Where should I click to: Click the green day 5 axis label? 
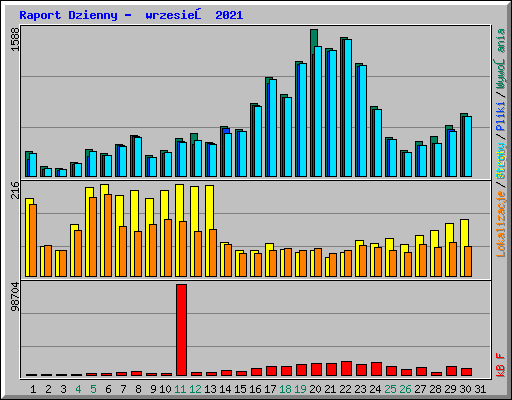point(93,389)
